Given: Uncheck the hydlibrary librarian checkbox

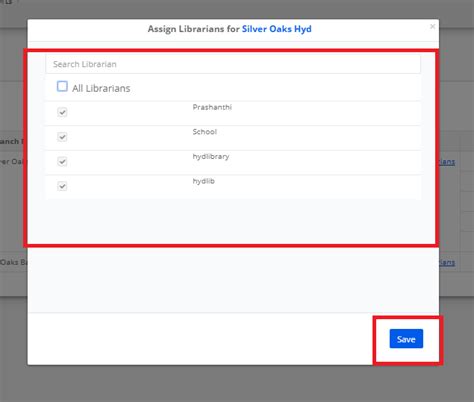Looking at the screenshot, I should pos(62,161).
